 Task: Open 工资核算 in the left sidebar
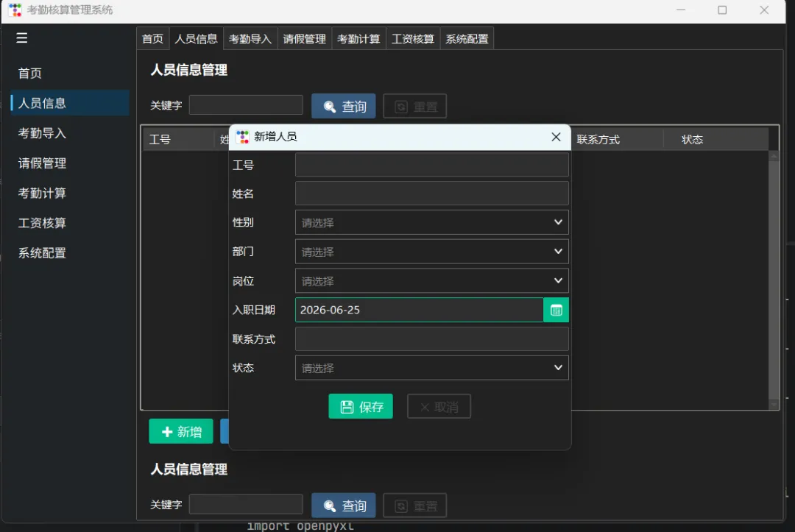coord(70,223)
